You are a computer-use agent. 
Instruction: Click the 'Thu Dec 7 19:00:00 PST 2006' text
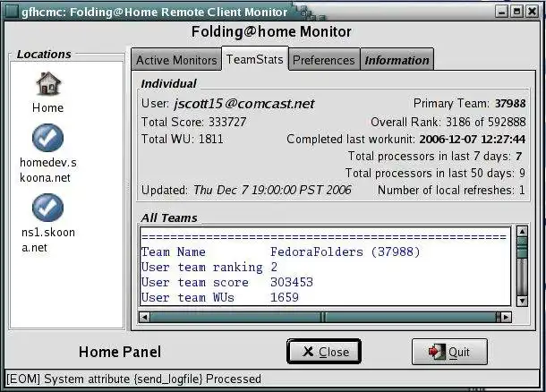[272, 190]
